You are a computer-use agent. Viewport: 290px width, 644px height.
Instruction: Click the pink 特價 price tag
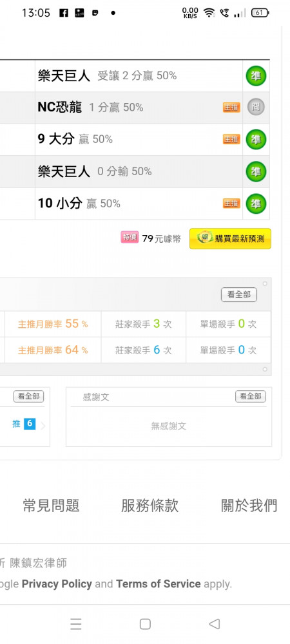(x=130, y=238)
